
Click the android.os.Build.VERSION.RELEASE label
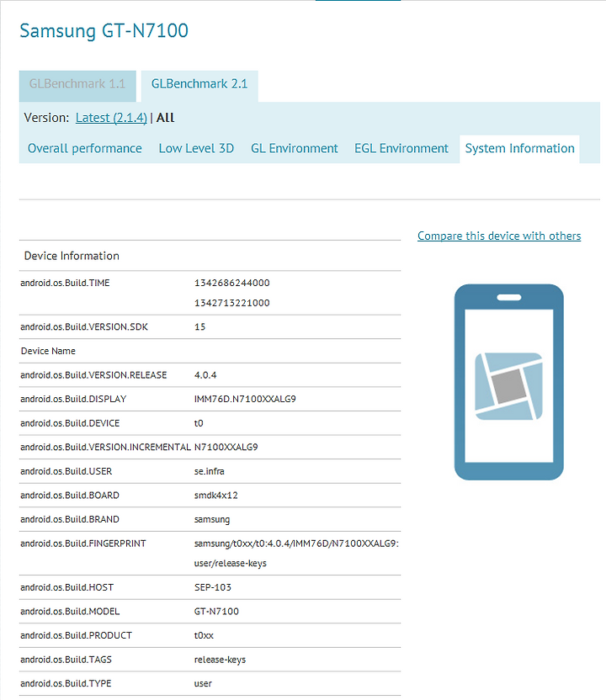93,375
